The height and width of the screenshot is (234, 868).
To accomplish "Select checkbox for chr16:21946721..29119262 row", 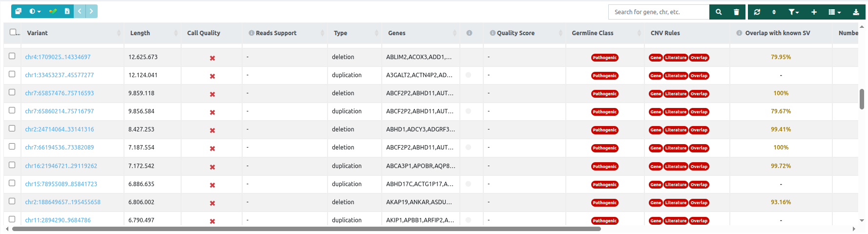I will 12,165.
